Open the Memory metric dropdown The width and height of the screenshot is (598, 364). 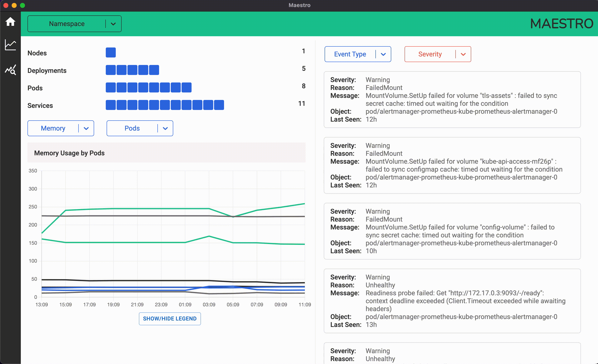point(61,128)
